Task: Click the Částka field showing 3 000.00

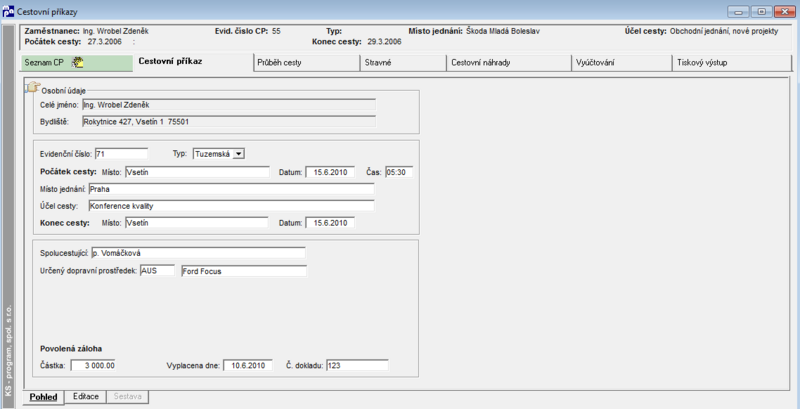Action: (x=93, y=365)
